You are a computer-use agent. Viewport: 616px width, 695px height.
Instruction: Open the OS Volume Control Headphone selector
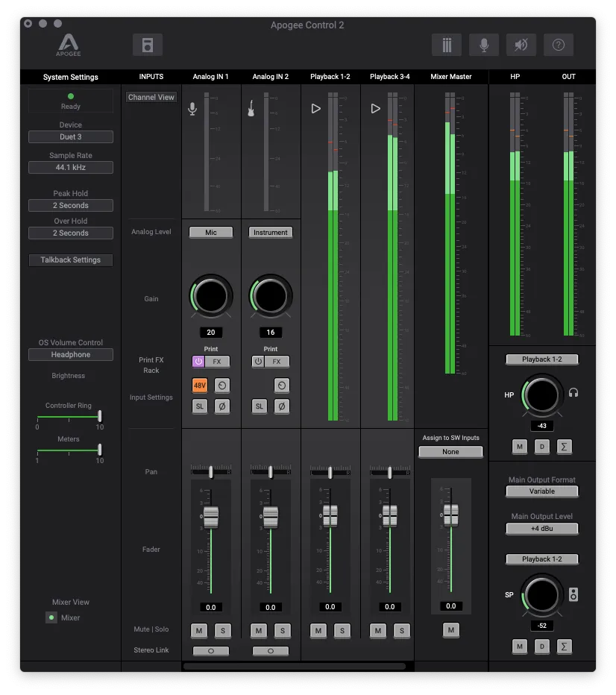coord(71,355)
